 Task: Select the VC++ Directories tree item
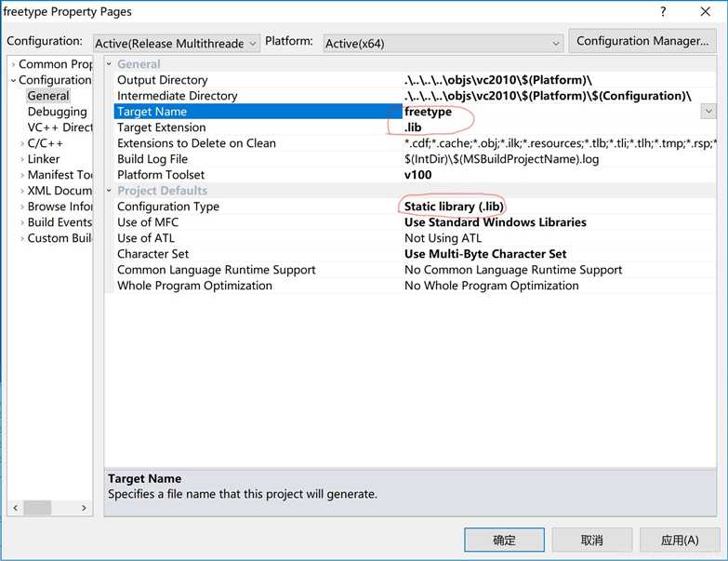[60, 127]
